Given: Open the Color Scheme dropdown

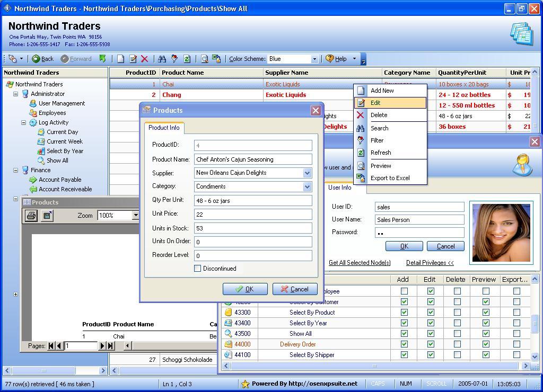Looking at the screenshot, I should click(314, 59).
